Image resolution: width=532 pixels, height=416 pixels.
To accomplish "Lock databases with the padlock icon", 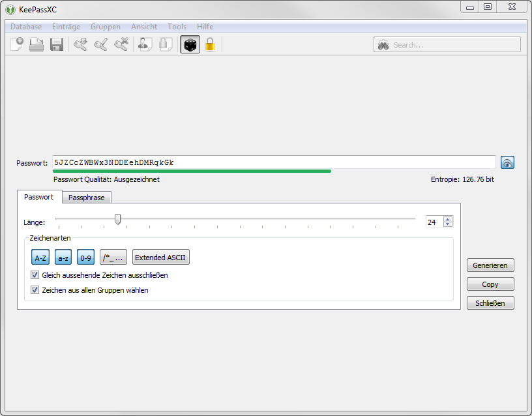I will pos(210,44).
